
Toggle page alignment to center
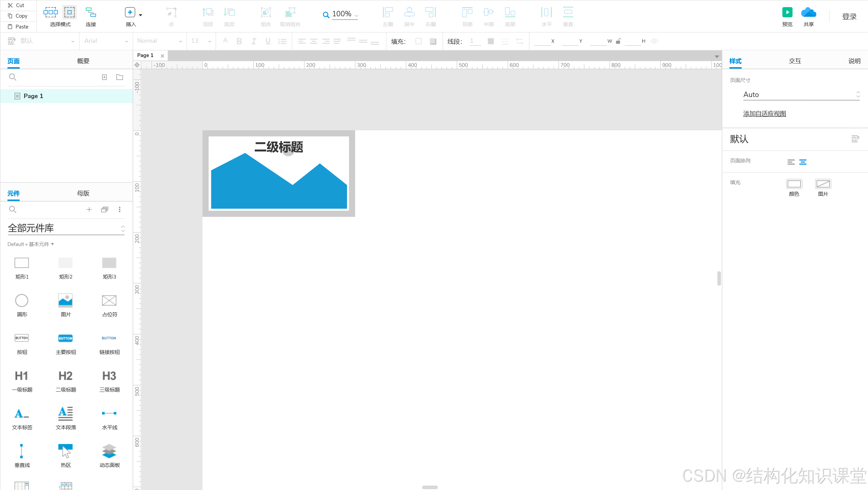pyautogui.click(x=803, y=162)
